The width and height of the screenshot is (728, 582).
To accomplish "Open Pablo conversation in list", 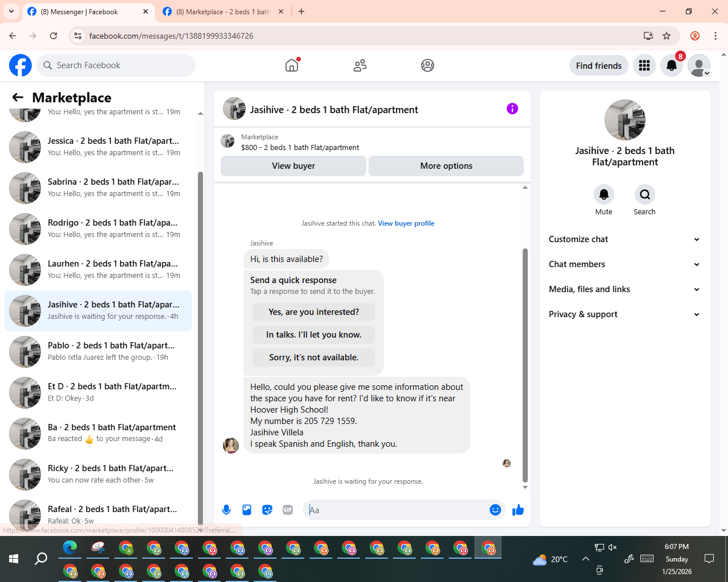I will coord(98,351).
